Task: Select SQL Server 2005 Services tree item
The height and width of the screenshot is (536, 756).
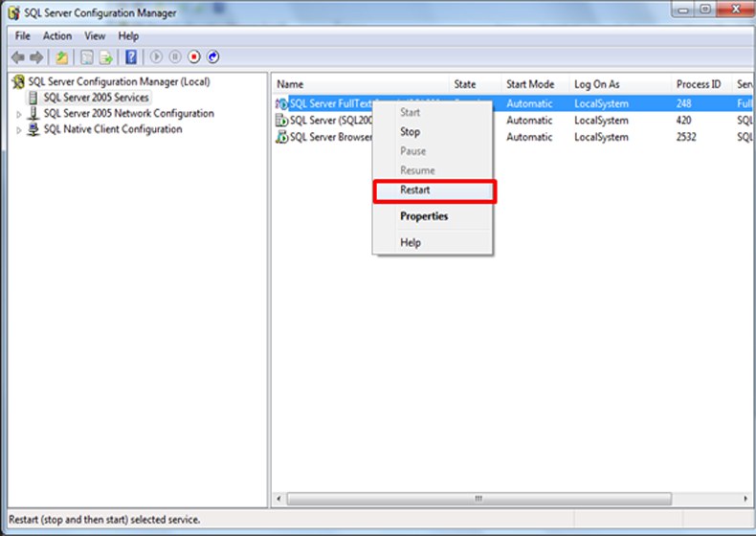Action: coord(96,98)
